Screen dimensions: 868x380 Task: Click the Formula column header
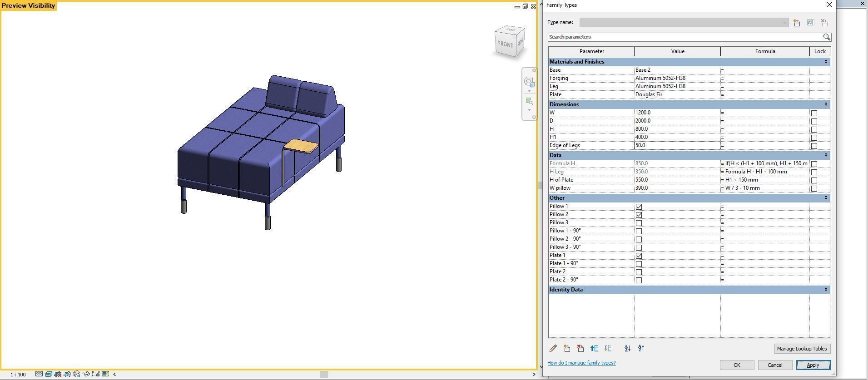coord(765,51)
